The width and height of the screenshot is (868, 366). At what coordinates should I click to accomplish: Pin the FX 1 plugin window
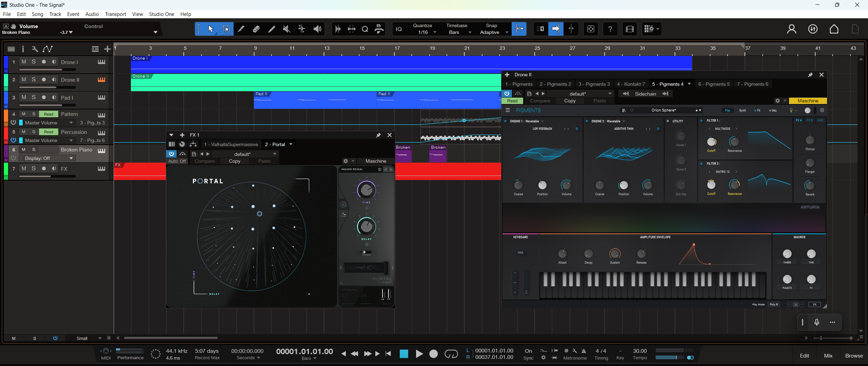pyautogui.click(x=378, y=135)
